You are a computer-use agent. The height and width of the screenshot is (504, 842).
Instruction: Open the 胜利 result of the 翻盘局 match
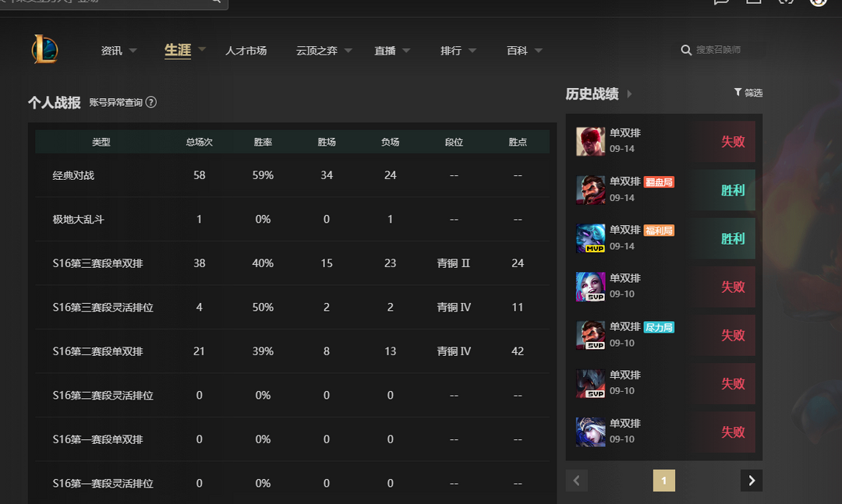(x=732, y=190)
